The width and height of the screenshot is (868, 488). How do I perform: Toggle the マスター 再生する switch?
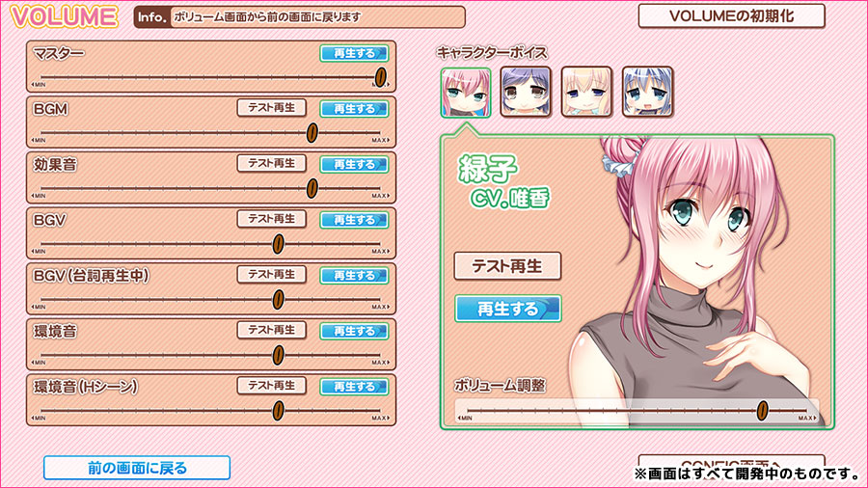[x=354, y=54]
